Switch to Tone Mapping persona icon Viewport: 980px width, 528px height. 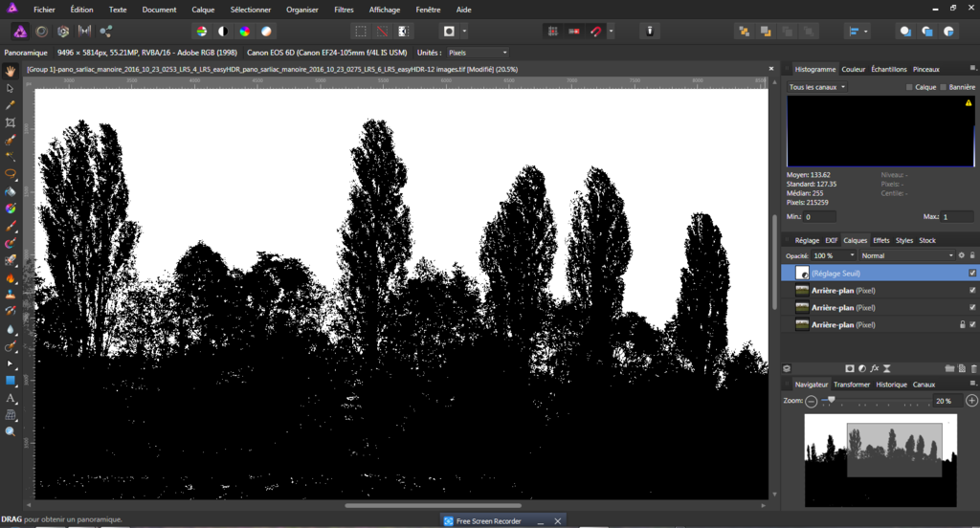[84, 32]
